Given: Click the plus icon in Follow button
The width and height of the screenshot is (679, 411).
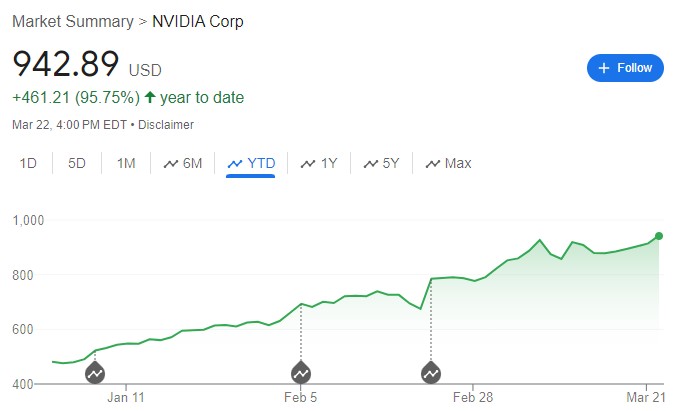Looking at the screenshot, I should 603,68.
